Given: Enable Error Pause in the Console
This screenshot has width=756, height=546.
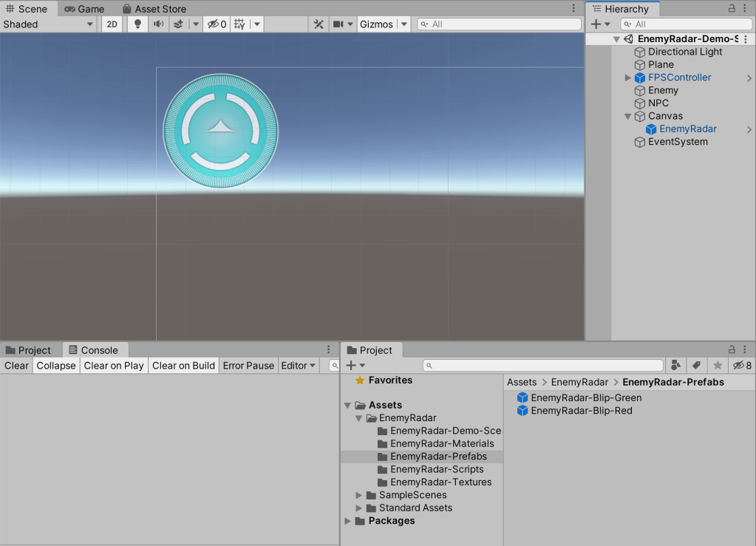Looking at the screenshot, I should click(248, 365).
